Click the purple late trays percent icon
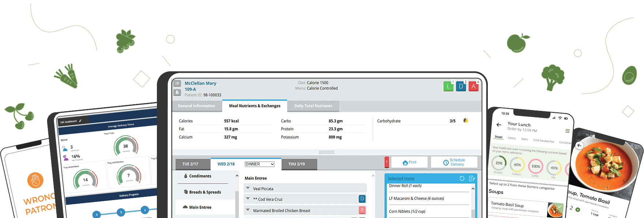 click(x=66, y=158)
